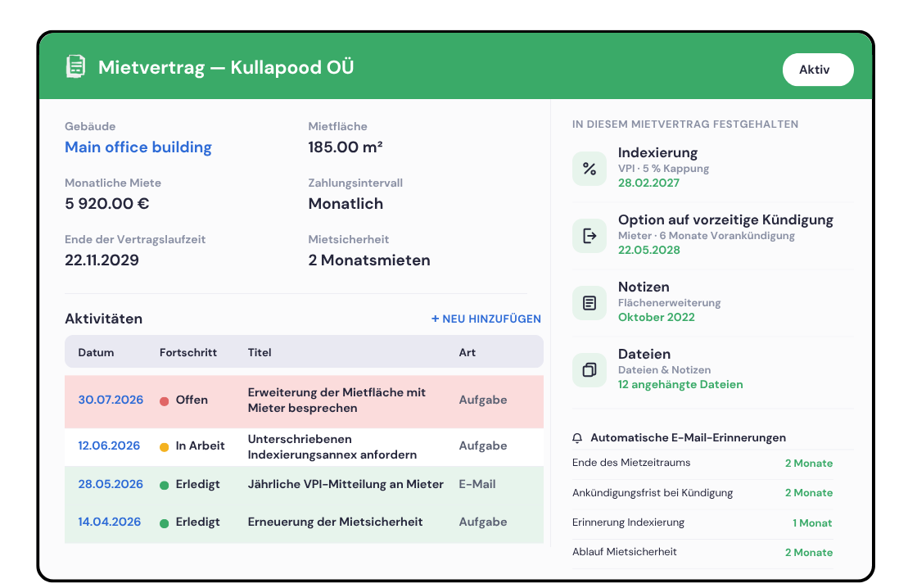
Task: Select the Jährliche VPI-Mitteilung an Mieter row
Action: coord(304,485)
